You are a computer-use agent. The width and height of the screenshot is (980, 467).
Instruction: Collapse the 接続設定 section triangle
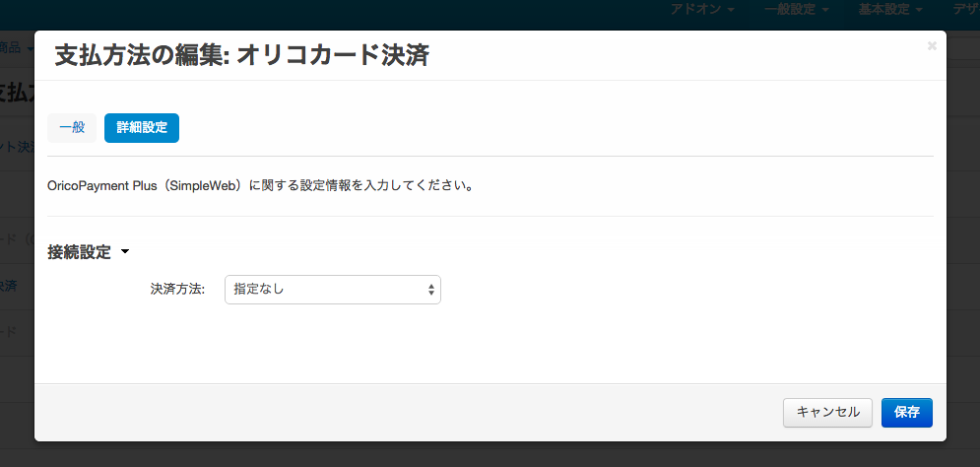point(125,253)
